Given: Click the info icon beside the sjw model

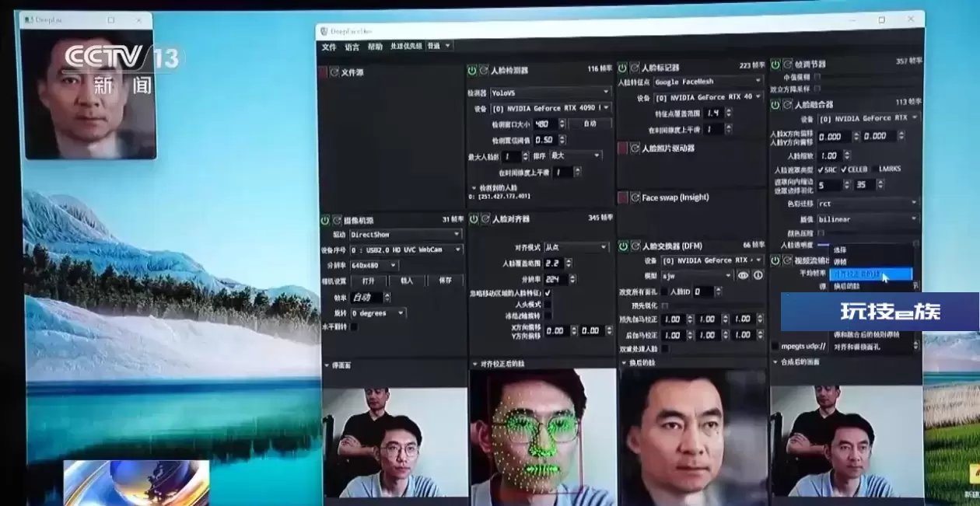Looking at the screenshot, I should point(758,275).
